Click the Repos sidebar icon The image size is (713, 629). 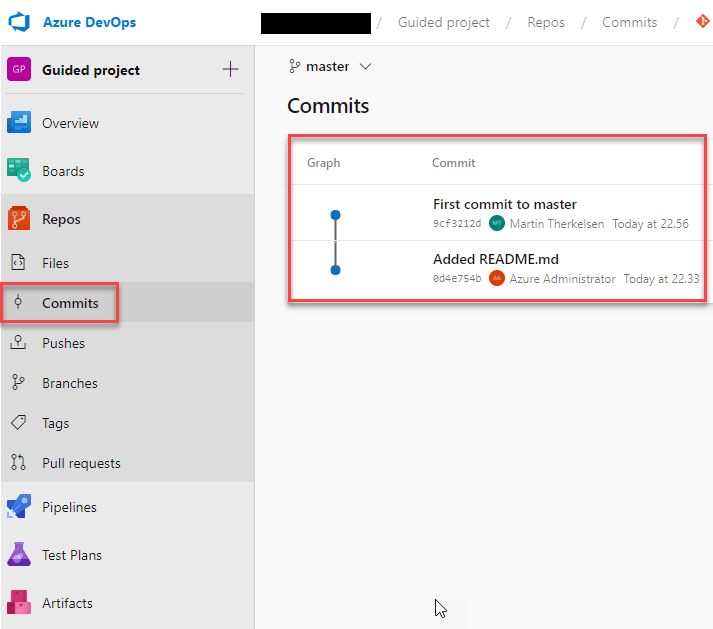(19, 218)
